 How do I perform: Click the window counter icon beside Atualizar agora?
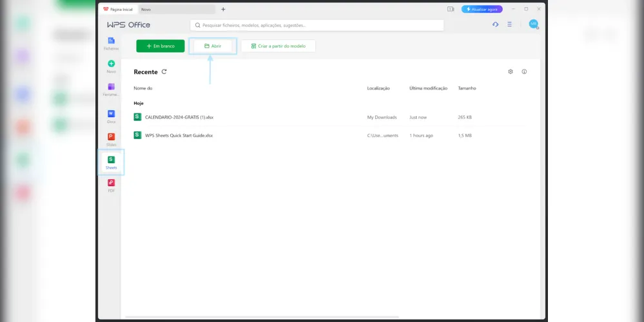(451, 9)
